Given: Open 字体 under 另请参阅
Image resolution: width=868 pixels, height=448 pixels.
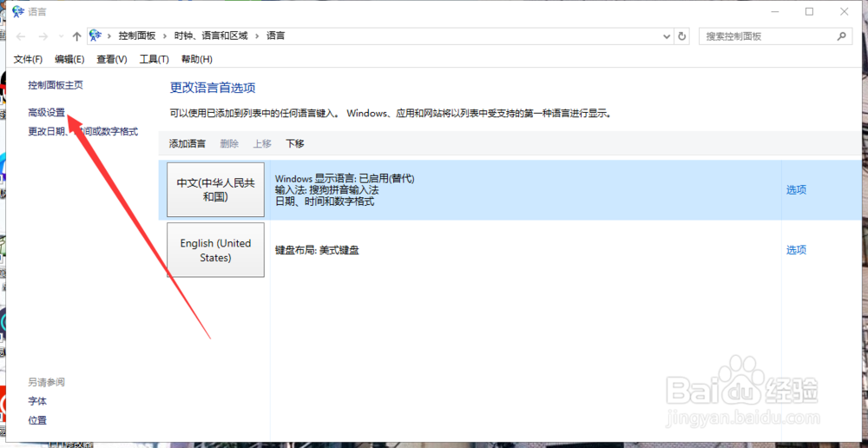Looking at the screenshot, I should pyautogui.click(x=37, y=401).
